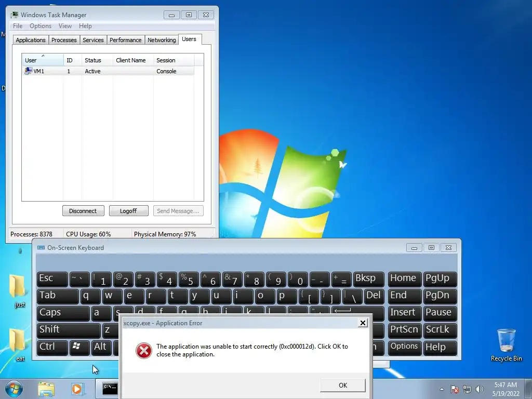Click the 'Active' status cell
The width and height of the screenshot is (532, 399).
point(92,71)
